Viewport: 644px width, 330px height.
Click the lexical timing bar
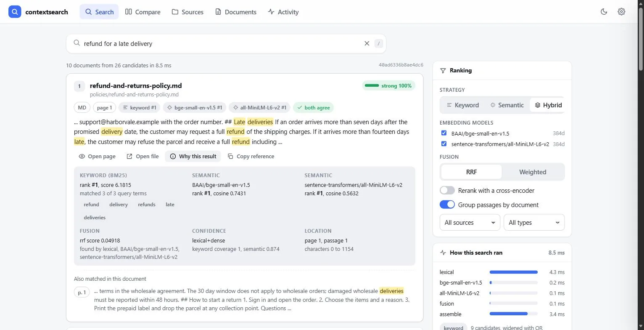[x=513, y=272]
